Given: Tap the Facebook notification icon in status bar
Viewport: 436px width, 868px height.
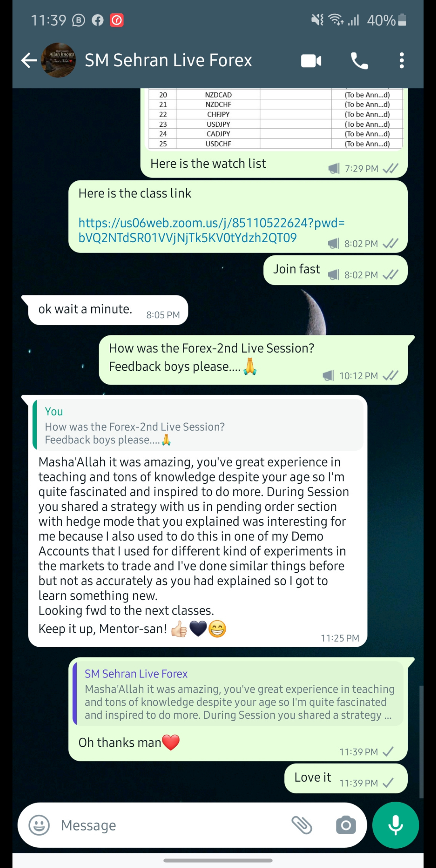Looking at the screenshot, I should coord(98,20).
